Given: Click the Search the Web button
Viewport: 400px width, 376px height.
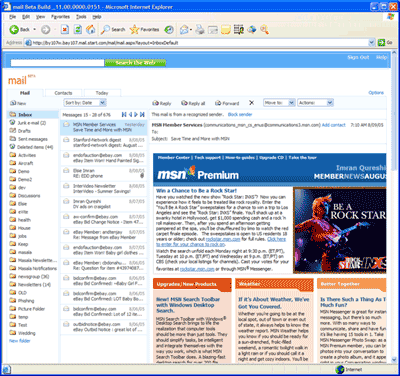Looking at the screenshot, I should [135, 63].
